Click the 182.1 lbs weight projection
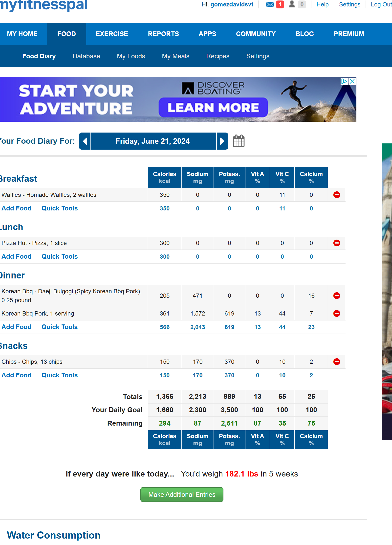 click(x=242, y=474)
